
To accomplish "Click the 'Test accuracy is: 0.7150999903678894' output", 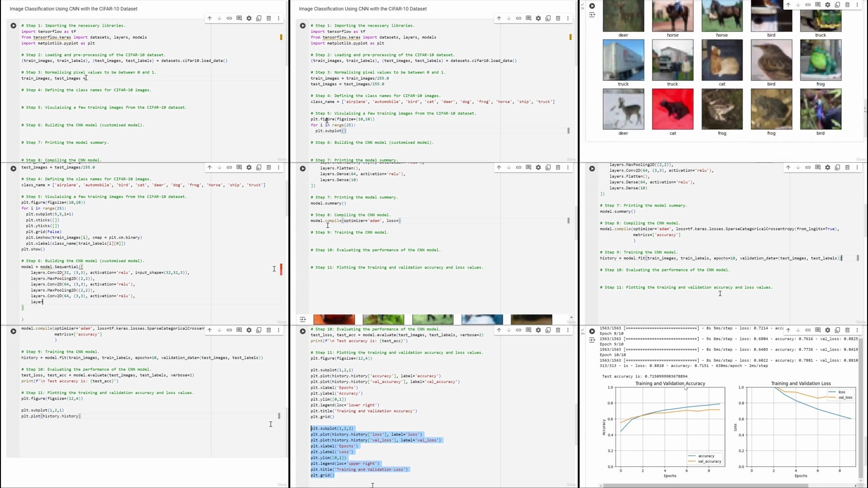I will pyautogui.click(x=645, y=376).
